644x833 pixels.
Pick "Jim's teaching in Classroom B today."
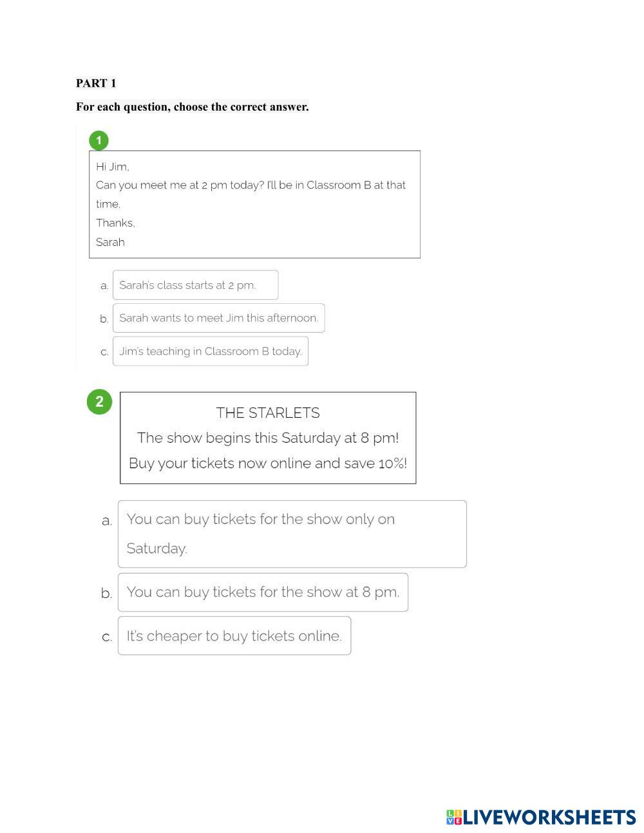tap(210, 351)
